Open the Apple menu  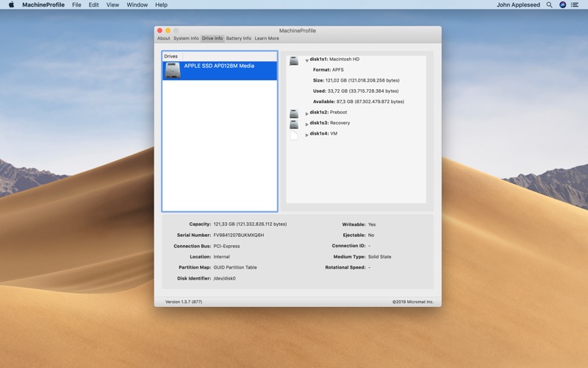tap(11, 5)
